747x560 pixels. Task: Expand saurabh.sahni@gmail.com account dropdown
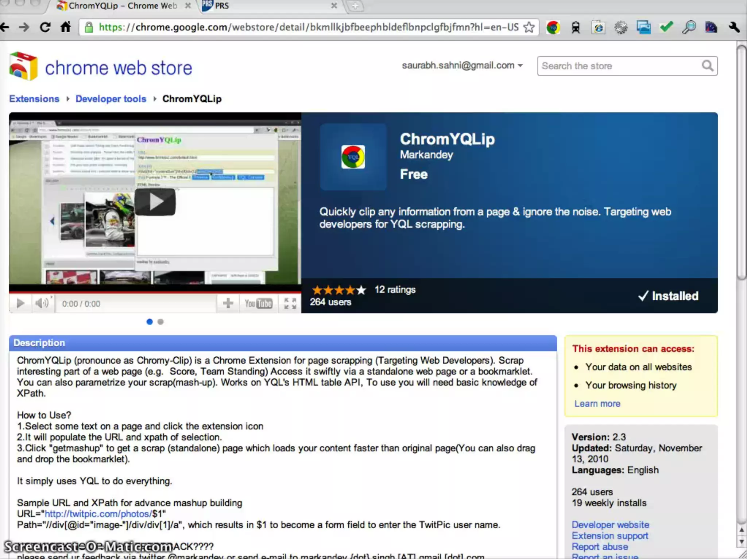462,66
